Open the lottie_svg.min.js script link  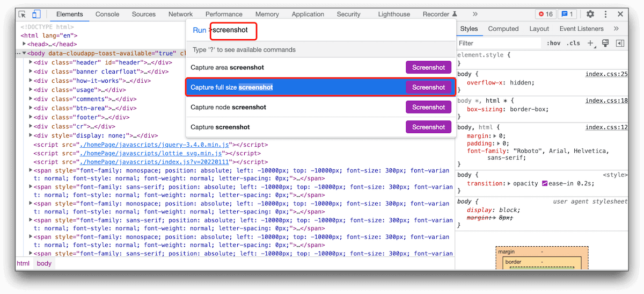(151, 154)
